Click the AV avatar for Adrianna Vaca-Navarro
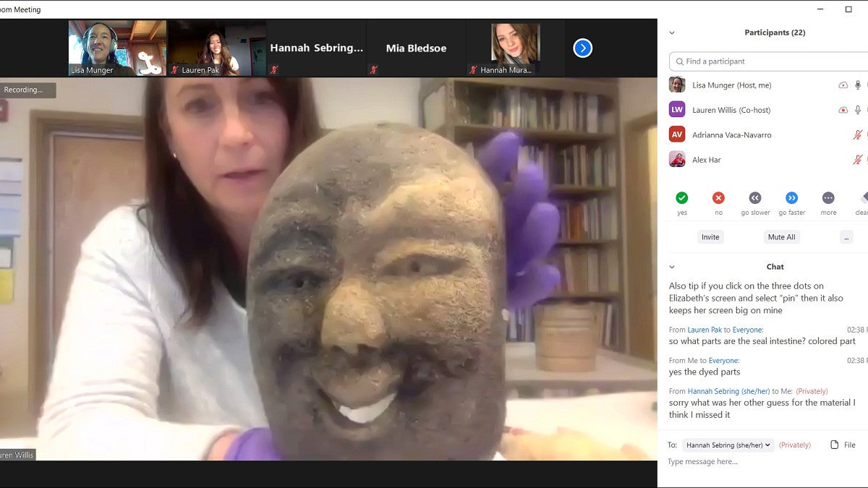 pyautogui.click(x=677, y=134)
